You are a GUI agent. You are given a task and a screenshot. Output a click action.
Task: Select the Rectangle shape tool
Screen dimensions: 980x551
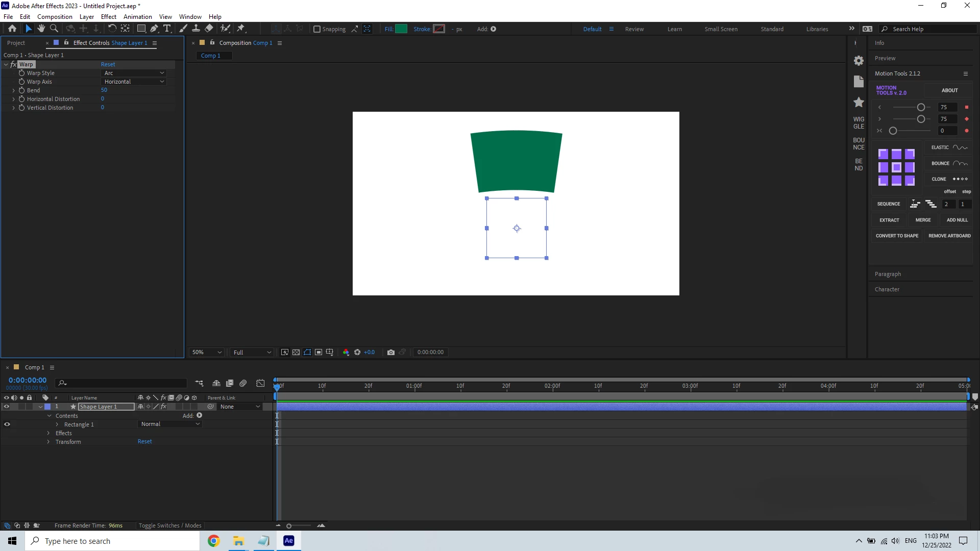(x=141, y=29)
